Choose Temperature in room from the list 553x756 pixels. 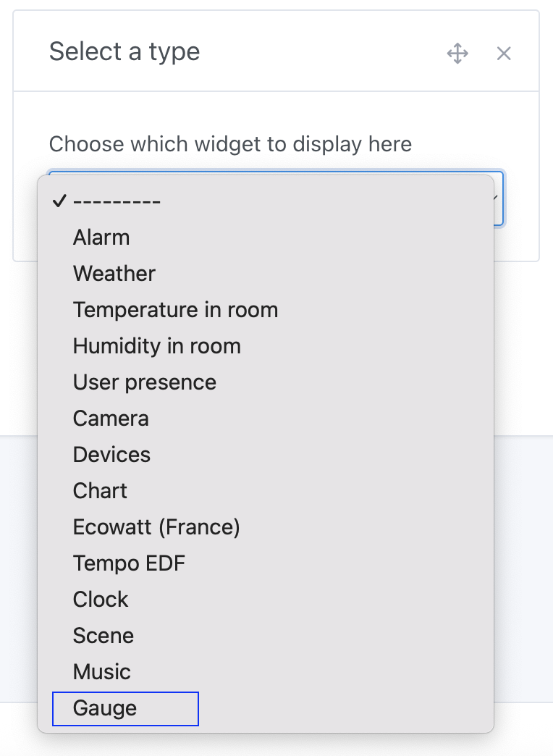[176, 310]
